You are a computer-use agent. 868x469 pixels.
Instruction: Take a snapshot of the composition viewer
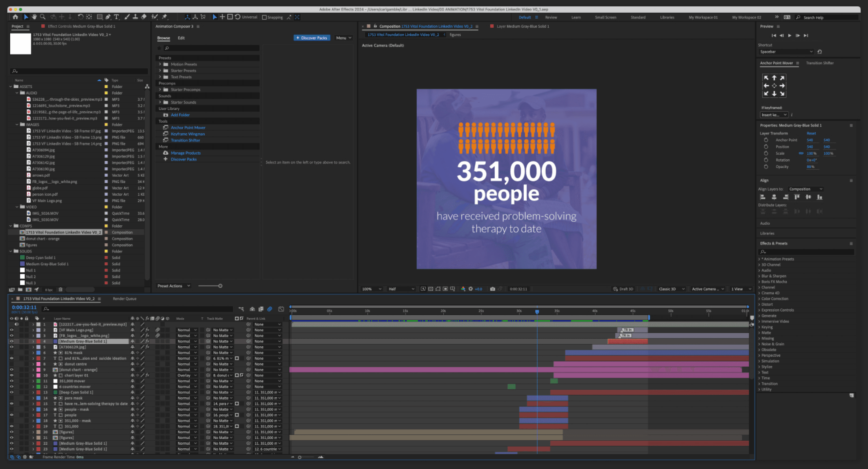(492, 289)
